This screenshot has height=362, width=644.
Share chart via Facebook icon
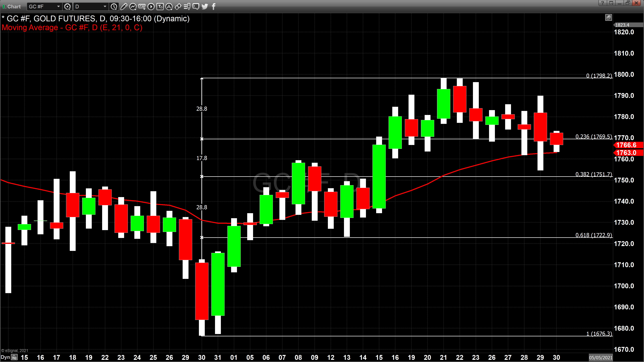(x=213, y=7)
